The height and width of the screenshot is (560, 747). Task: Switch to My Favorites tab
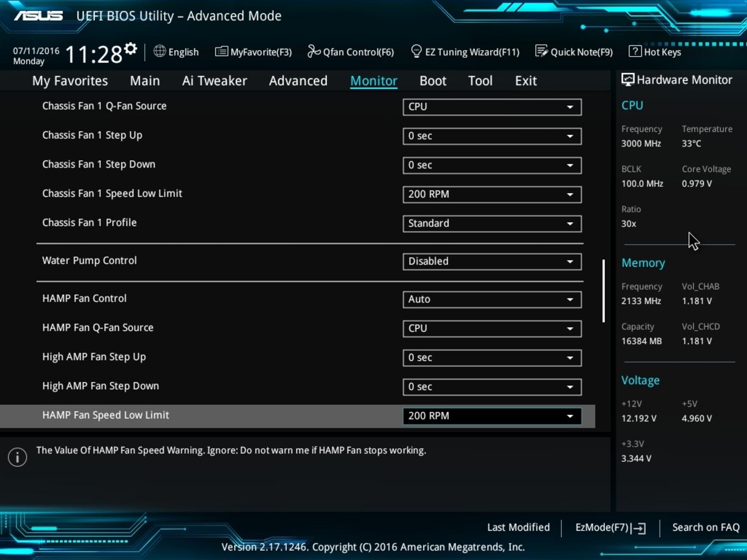click(x=70, y=81)
